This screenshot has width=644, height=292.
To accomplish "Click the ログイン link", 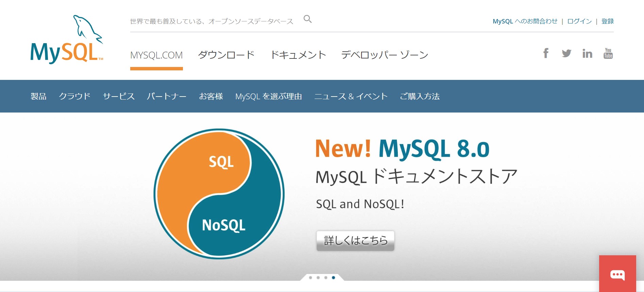I will click(x=579, y=21).
